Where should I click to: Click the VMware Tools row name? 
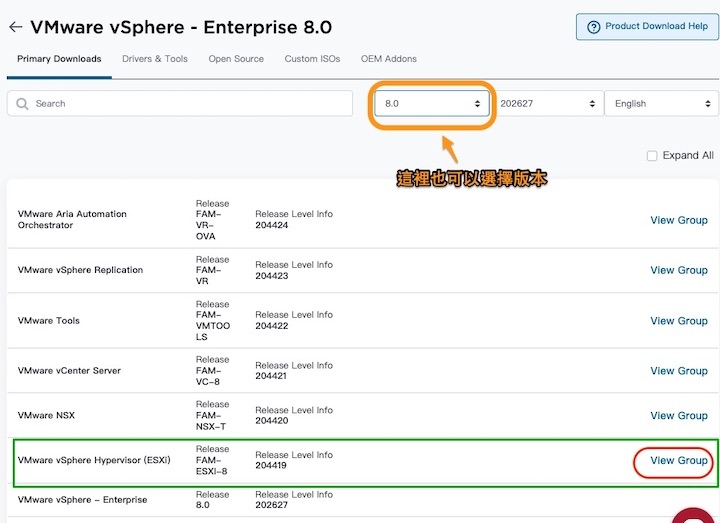49,321
